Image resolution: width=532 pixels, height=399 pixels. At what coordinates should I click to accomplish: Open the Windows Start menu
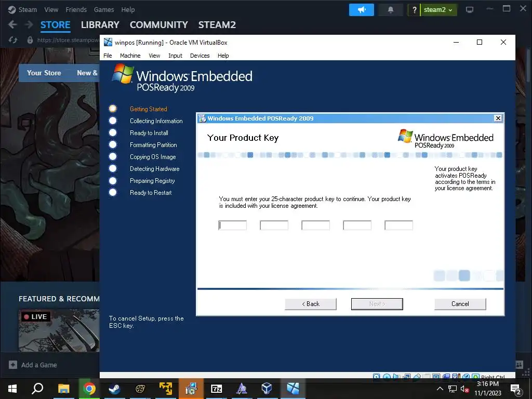pos(12,389)
